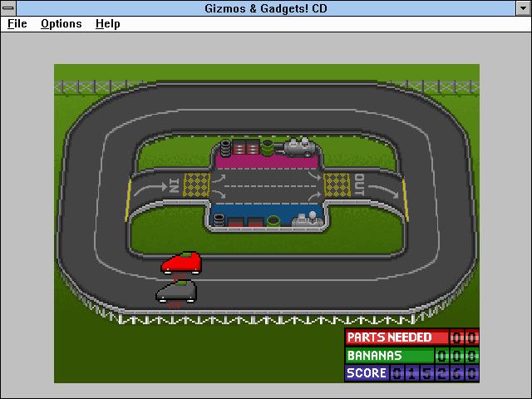Click the red crates in blue pit
This screenshot has width=532, height=399.
[246, 222]
